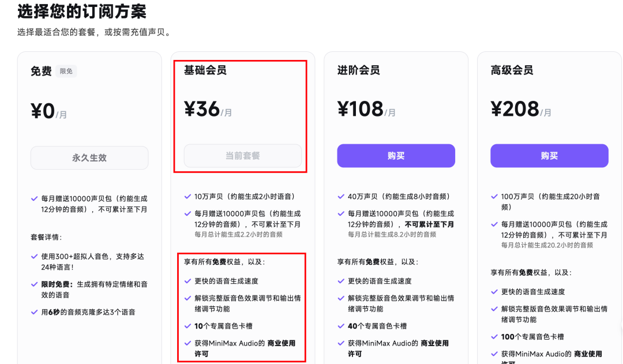Viewport: 623px width, 364px height.
Task: Click 每月总计能生成2.2小时的音频 note
Action: 238,234
